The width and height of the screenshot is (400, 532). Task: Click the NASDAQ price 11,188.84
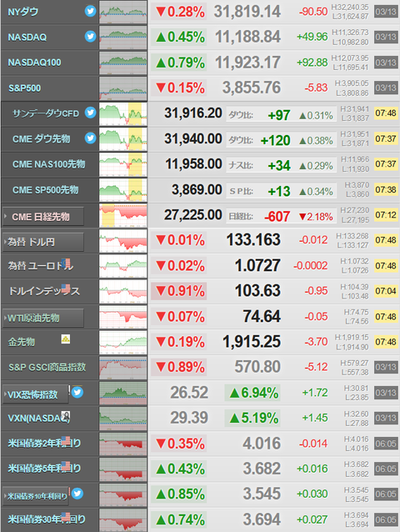click(247, 37)
